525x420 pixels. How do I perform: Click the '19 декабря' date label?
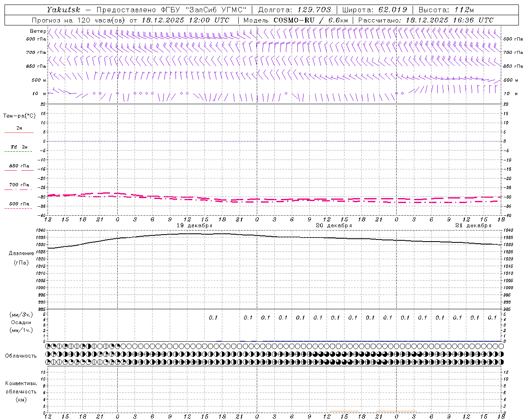[x=194, y=226]
